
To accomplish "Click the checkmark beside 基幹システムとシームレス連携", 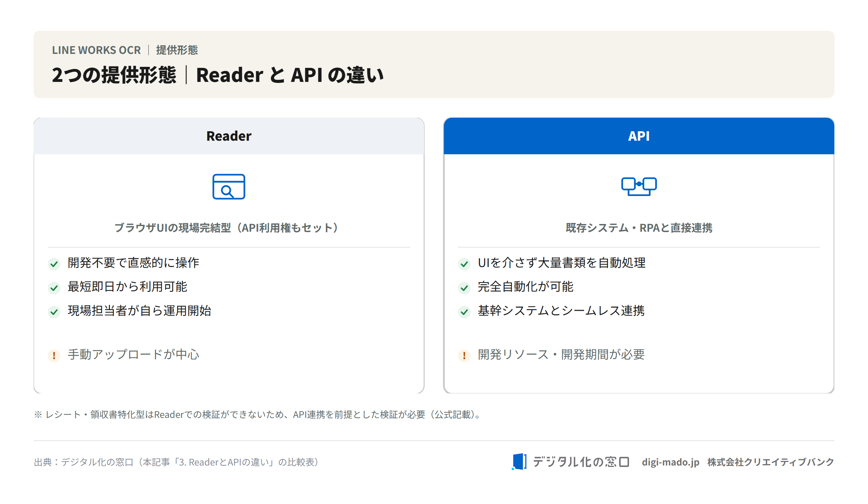I will (464, 311).
